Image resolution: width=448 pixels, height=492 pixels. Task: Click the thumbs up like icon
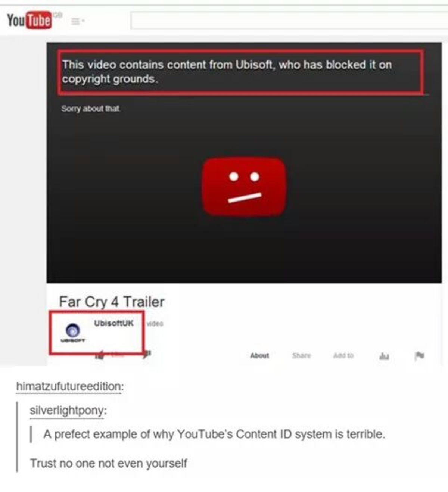[x=100, y=355]
